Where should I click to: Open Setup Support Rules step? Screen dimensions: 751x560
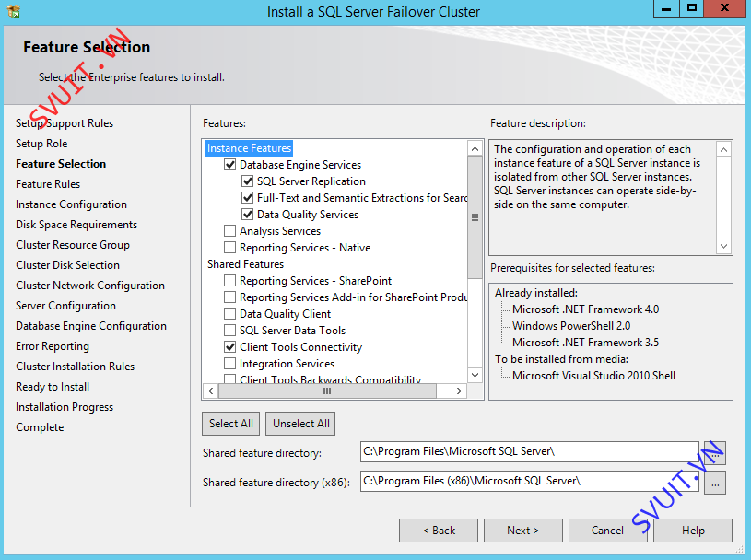coord(65,123)
